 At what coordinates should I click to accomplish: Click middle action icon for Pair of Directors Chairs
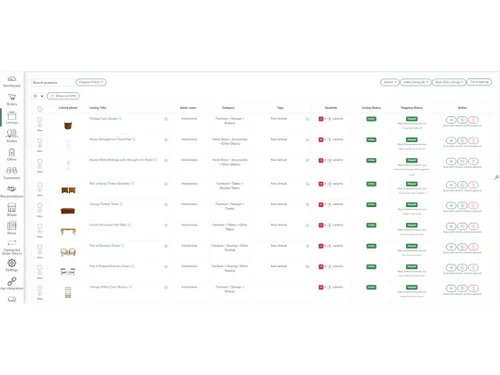462,247
